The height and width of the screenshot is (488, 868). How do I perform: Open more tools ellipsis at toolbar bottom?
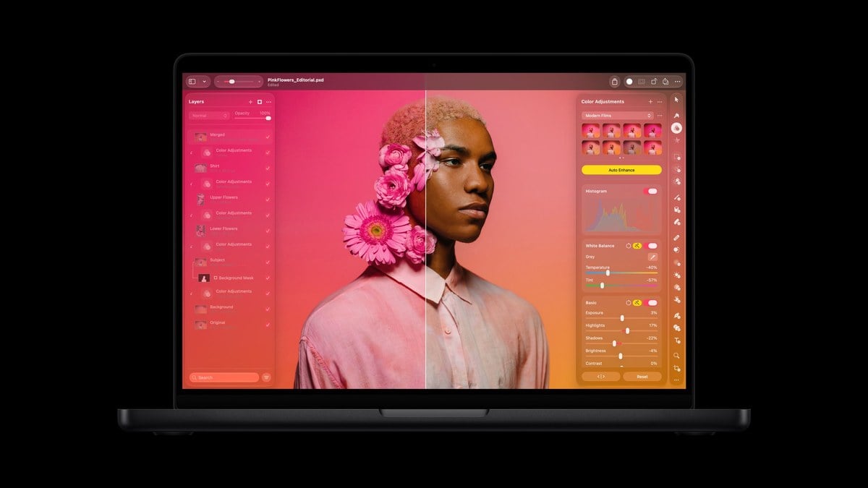coord(676,380)
